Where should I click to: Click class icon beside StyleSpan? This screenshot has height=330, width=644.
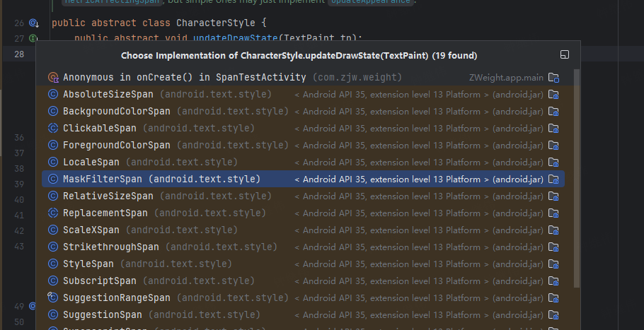(x=53, y=264)
